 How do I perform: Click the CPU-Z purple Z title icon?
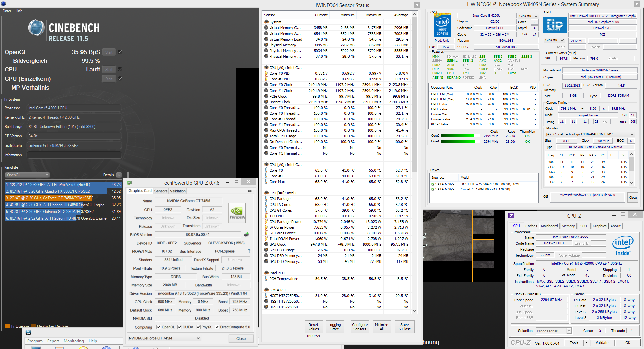511,216
